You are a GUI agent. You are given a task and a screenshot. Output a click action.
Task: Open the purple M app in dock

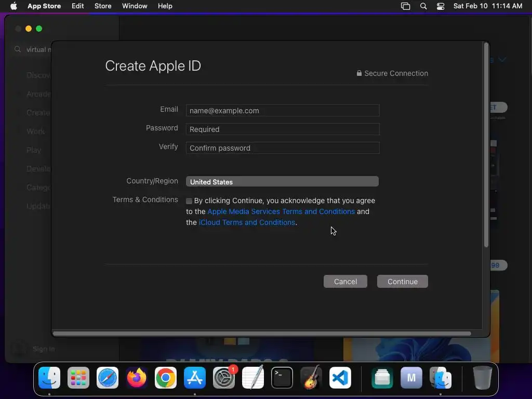[411, 378]
